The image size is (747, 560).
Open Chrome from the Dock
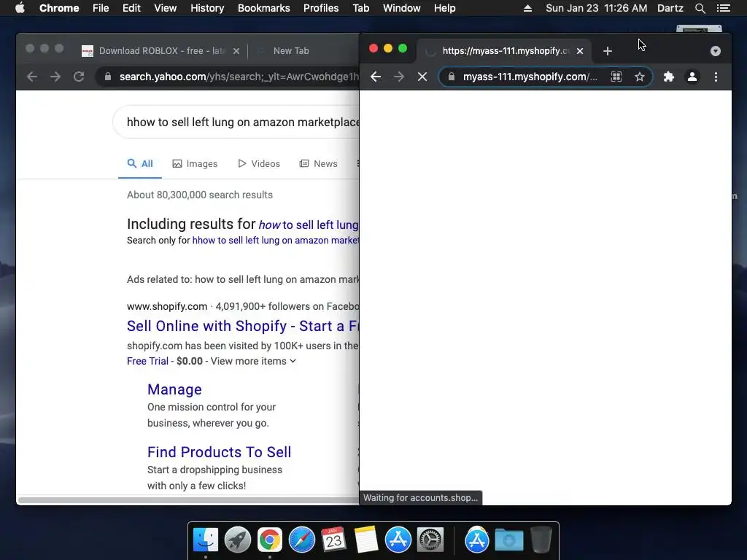tap(270, 540)
